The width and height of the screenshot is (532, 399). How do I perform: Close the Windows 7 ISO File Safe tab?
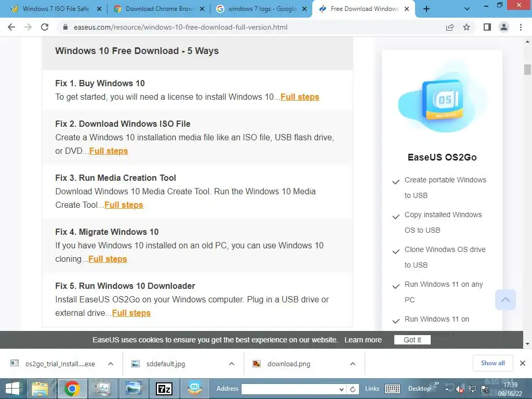pyautogui.click(x=99, y=9)
